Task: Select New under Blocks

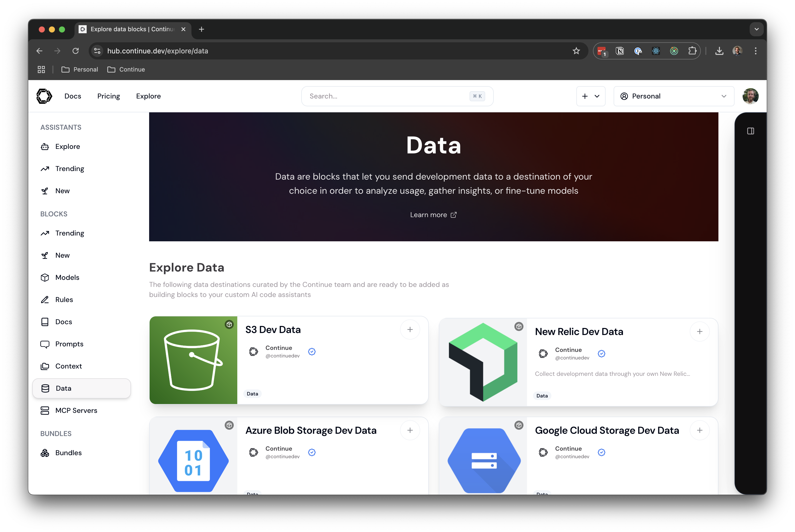Action: [x=62, y=255]
